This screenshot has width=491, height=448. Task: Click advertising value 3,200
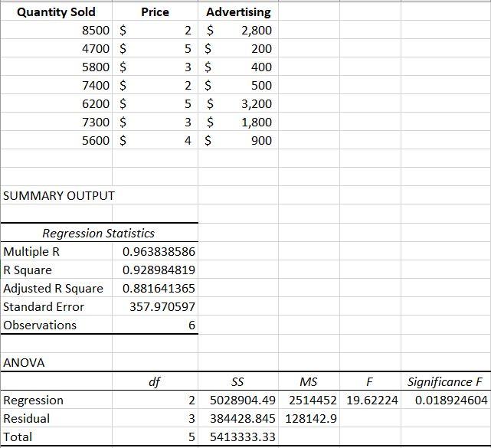[238, 103]
